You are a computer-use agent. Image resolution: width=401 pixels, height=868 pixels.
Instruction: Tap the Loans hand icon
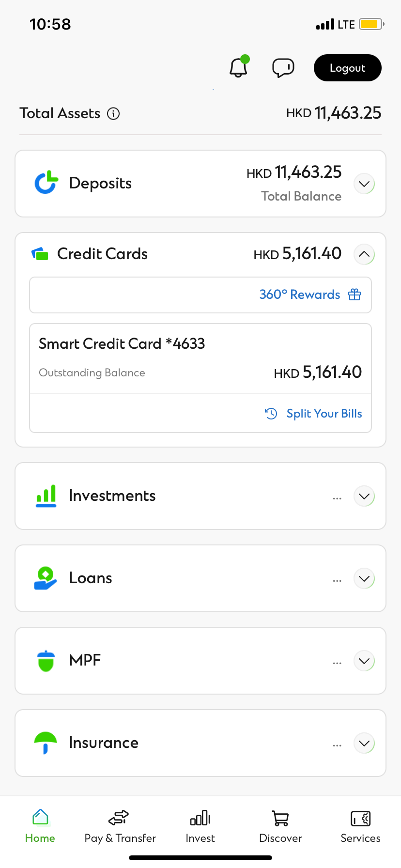[46, 578]
